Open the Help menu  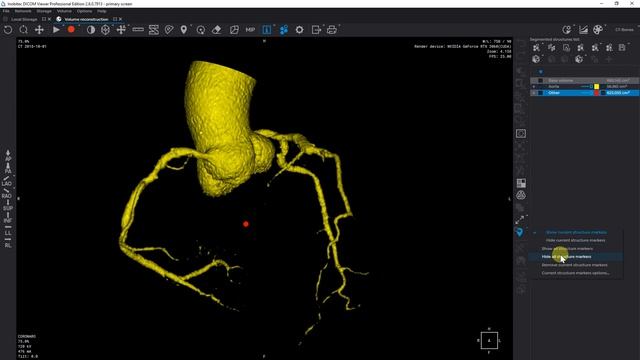pyautogui.click(x=102, y=11)
